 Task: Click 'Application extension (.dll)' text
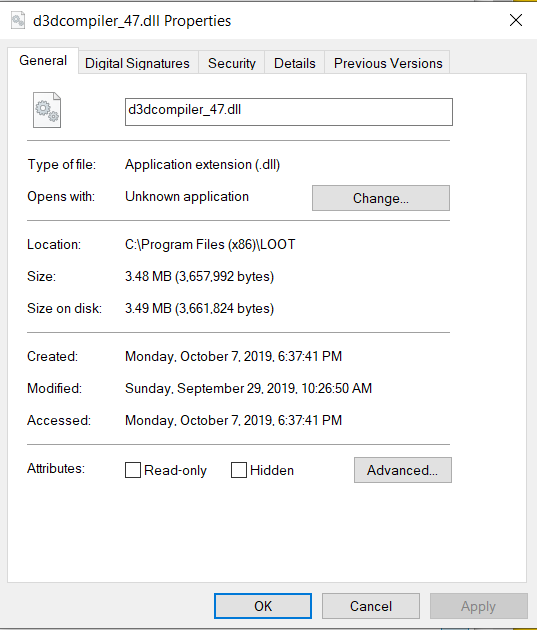click(x=202, y=164)
